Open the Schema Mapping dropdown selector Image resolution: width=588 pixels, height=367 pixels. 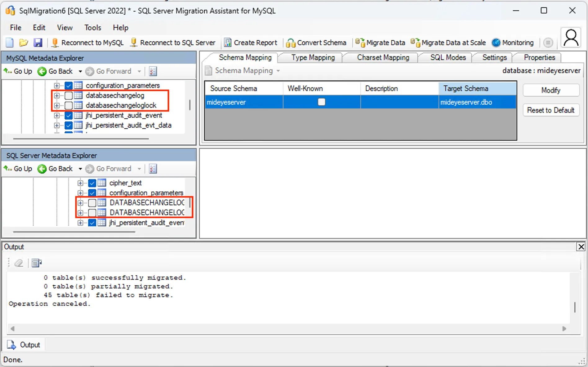pyautogui.click(x=278, y=70)
